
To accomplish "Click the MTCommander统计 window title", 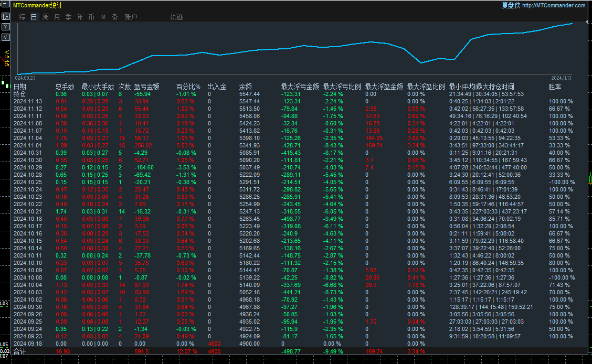I will coord(38,5).
